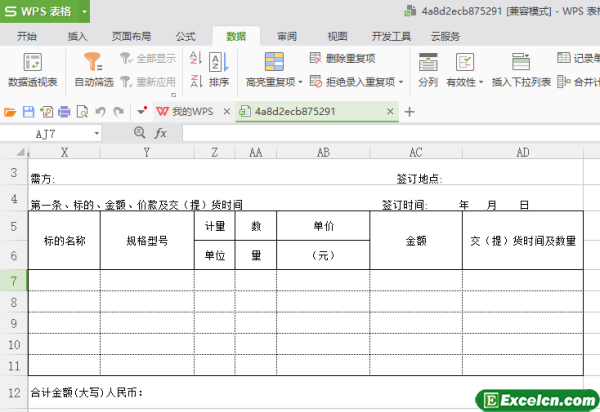Open the Name Box dropdown arrow
This screenshot has height=412, width=600.
pyautogui.click(x=97, y=132)
